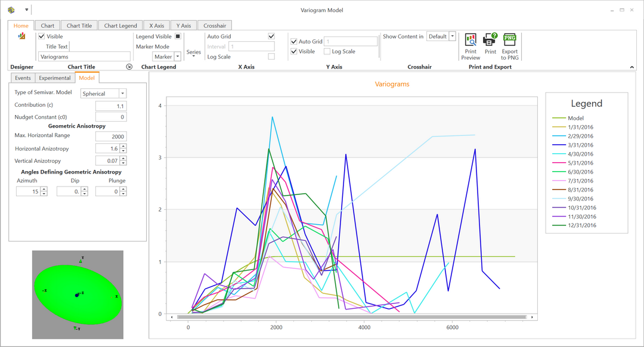Enable X Axis Log Scale checkbox
Screen dimensions: 644x347
pyautogui.click(x=271, y=56)
